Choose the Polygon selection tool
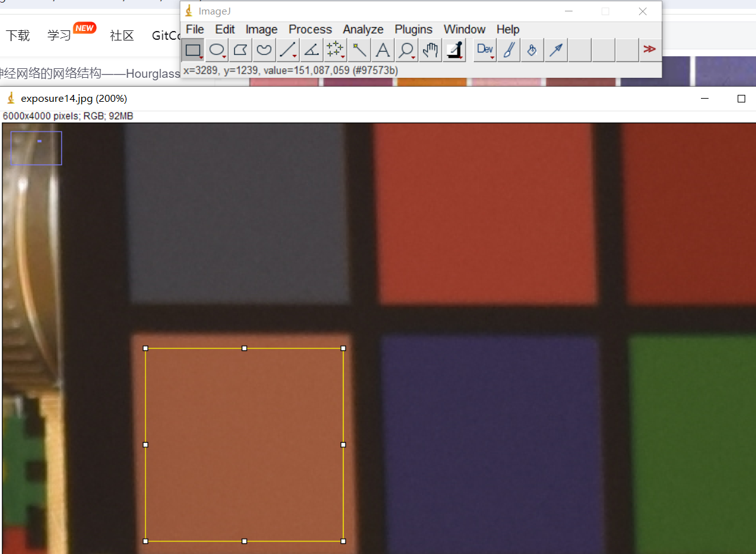 pos(240,50)
